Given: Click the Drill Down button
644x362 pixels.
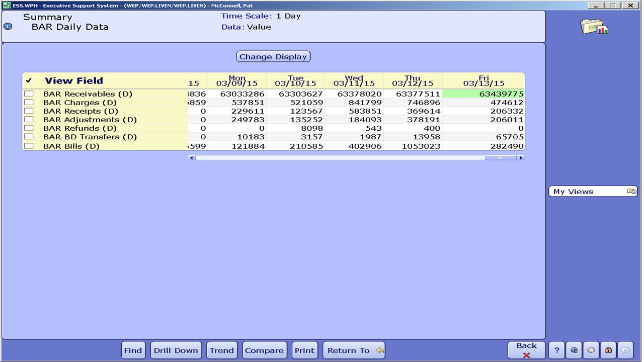Looking at the screenshot, I should pyautogui.click(x=176, y=350).
